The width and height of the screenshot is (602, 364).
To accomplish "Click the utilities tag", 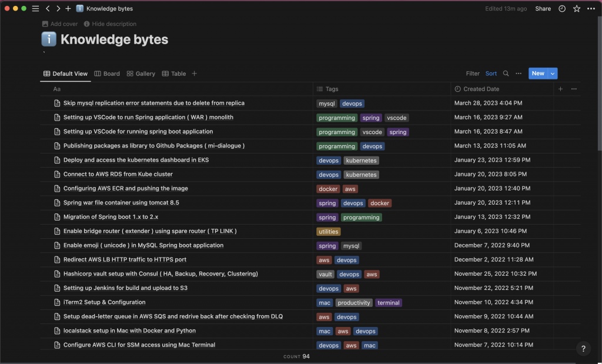I will (328, 232).
